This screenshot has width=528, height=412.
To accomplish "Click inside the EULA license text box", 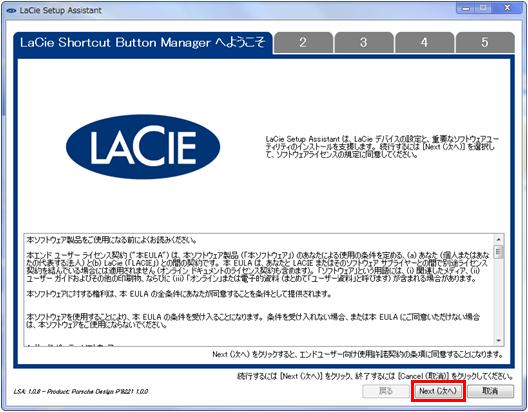I will (x=259, y=289).
